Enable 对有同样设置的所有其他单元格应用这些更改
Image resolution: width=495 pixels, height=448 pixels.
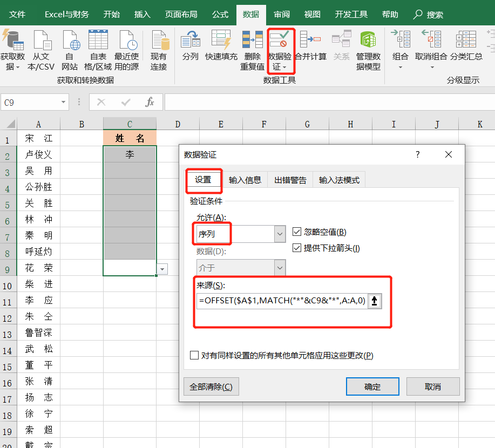[x=194, y=355]
